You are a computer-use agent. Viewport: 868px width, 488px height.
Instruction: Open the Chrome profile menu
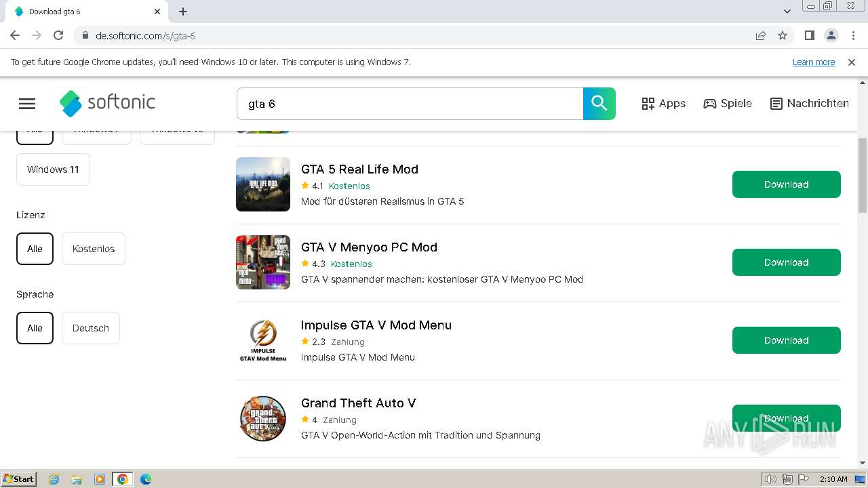(x=831, y=35)
